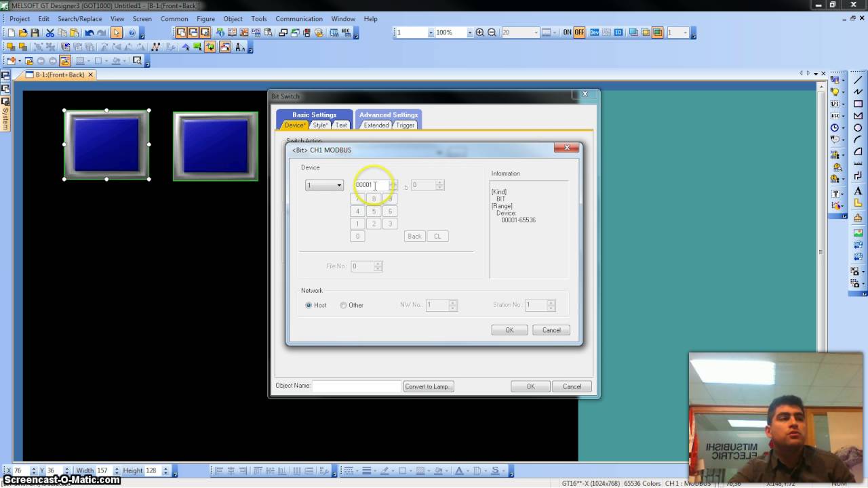Click the align left icon in bottom toolbar

click(x=219, y=470)
